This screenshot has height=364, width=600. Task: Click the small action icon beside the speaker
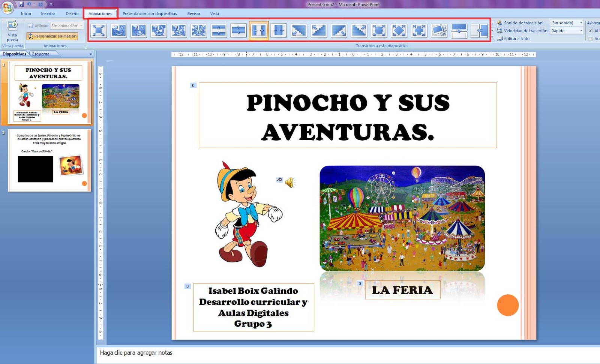279,180
